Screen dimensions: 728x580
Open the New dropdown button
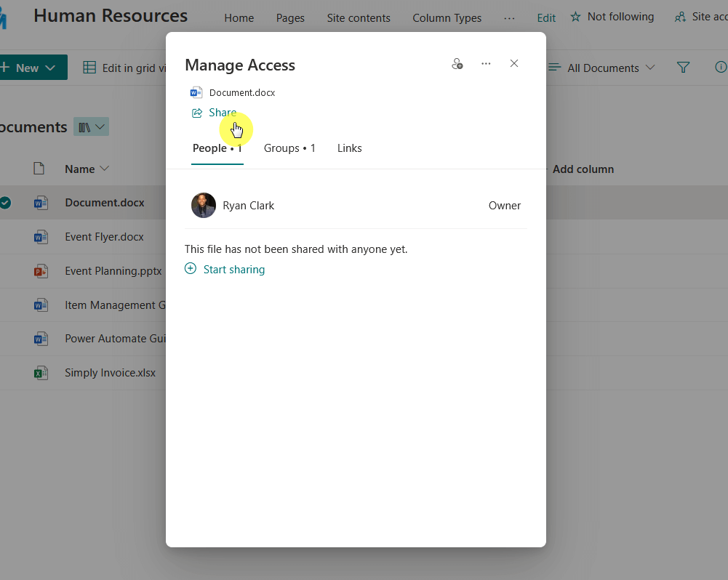click(33, 68)
